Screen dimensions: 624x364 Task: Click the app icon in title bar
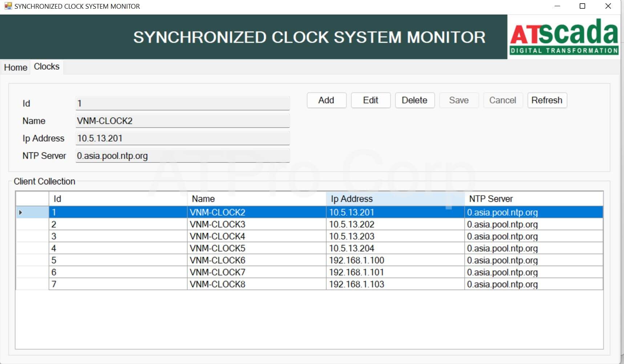pos(8,6)
